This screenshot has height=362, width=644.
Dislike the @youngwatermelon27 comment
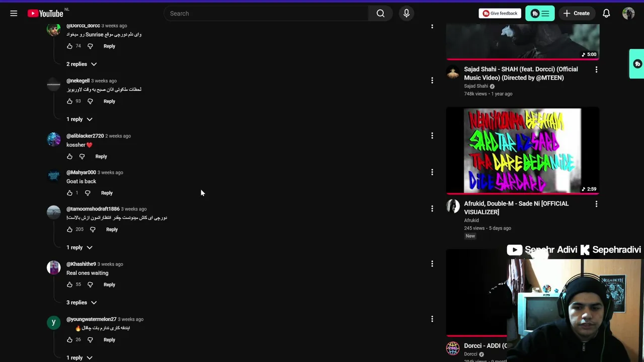[x=90, y=340]
